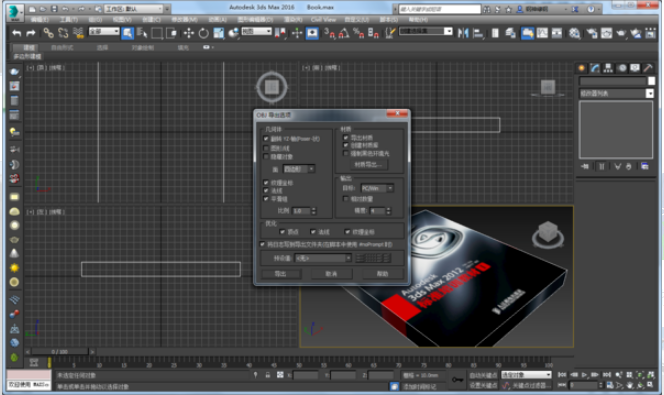Toggle Window/Crossing selection mode

pos(171,33)
